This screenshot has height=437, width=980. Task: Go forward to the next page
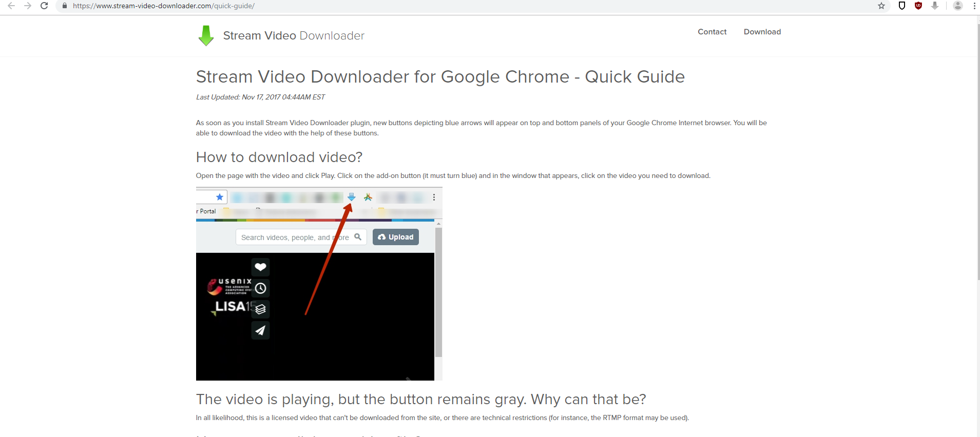tap(28, 6)
